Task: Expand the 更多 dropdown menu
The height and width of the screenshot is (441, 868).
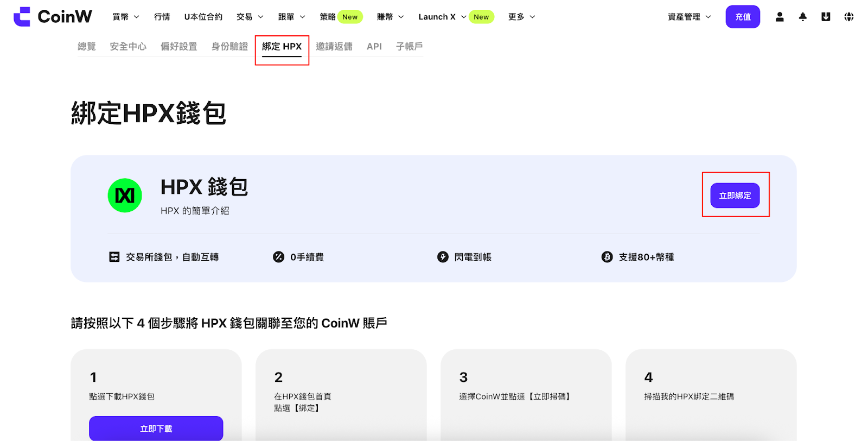Action: click(522, 17)
